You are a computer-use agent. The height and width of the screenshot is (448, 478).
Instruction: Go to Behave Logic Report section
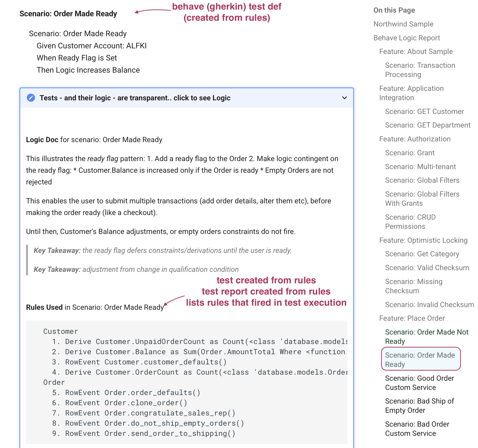pos(407,38)
